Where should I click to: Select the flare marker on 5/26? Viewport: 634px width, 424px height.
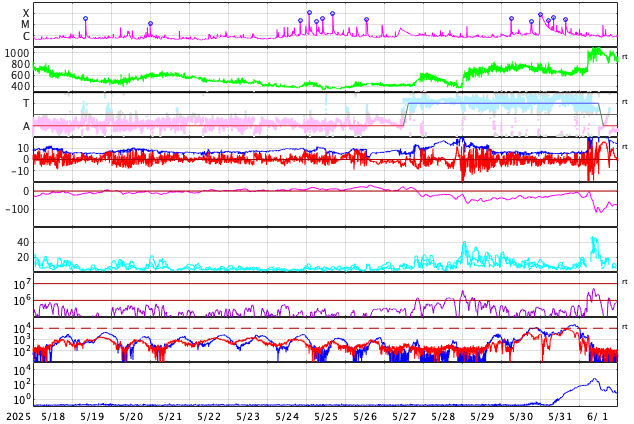[366, 19]
